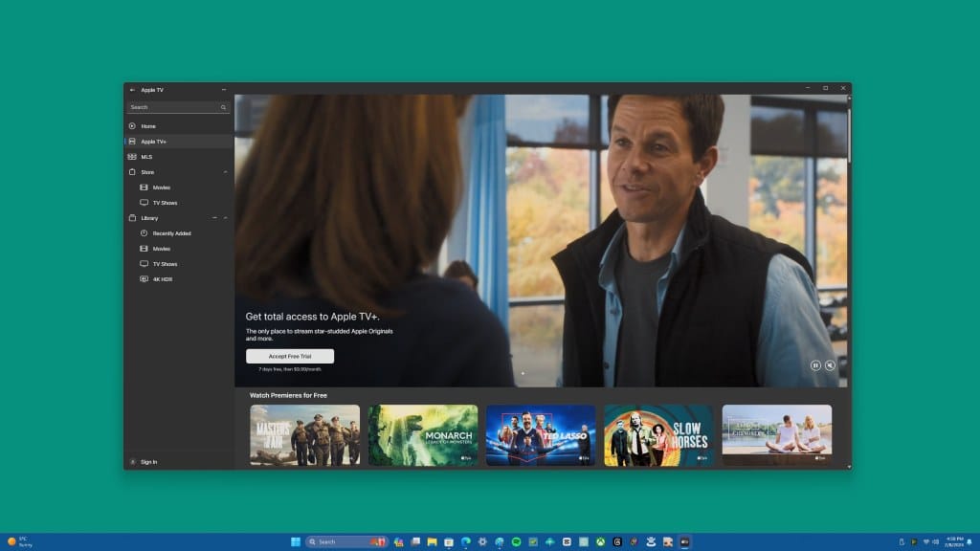The image size is (980, 551).
Task: Open MLS from the sidebar
Action: [x=146, y=157]
